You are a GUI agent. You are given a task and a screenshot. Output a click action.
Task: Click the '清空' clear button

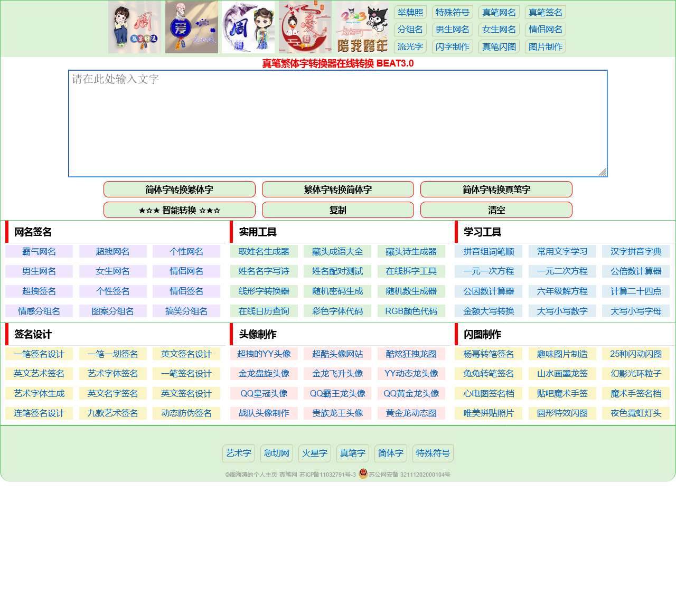click(x=496, y=210)
